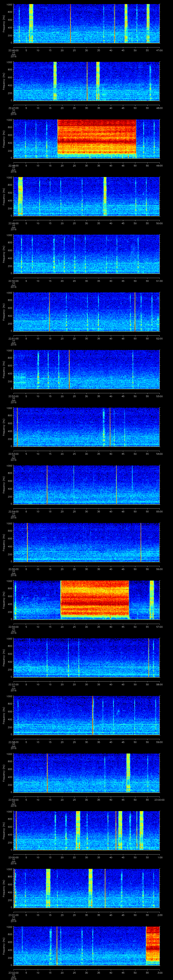Click the red vertical line near 5 s in the 22:55 panel

pos(27,542)
